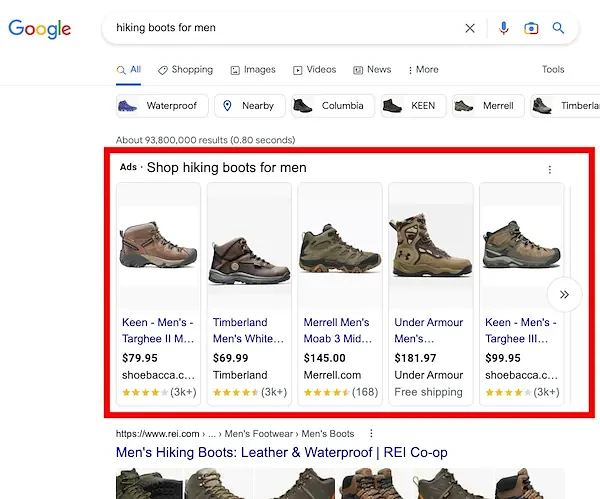Open search by image camera icon
The width and height of the screenshot is (600, 499).
[x=531, y=28]
